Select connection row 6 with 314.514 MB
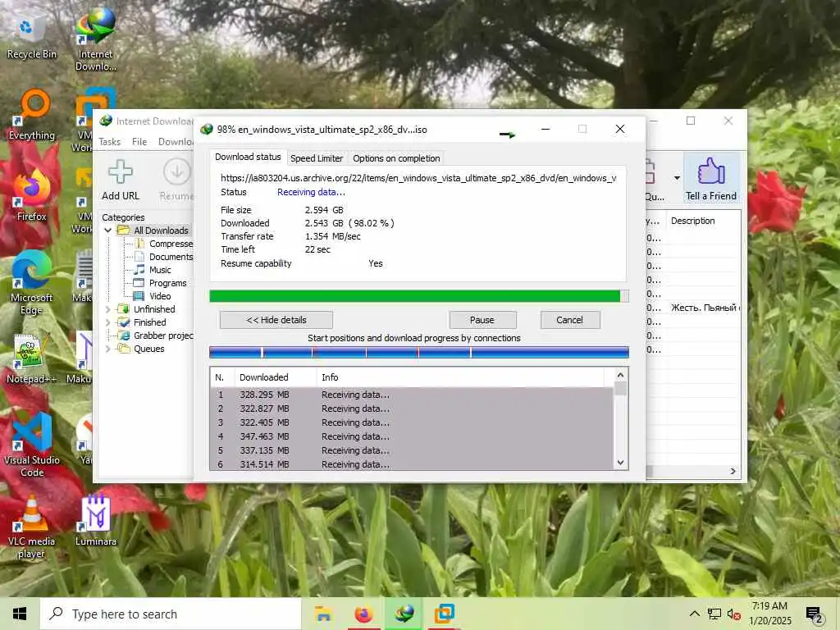The height and width of the screenshot is (630, 840). [x=412, y=464]
